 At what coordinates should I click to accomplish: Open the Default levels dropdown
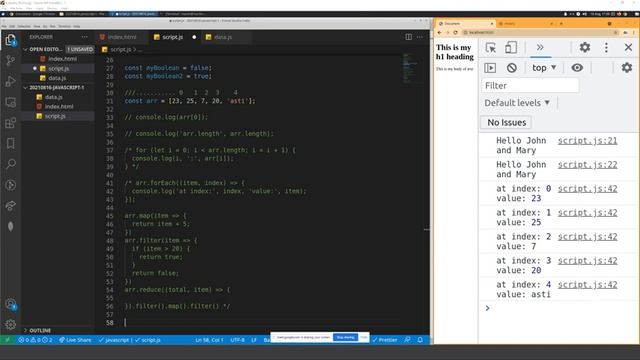[x=517, y=103]
